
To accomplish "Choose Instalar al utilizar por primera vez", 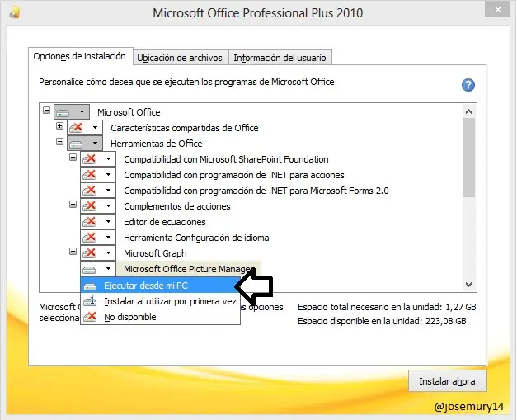I will (160, 301).
